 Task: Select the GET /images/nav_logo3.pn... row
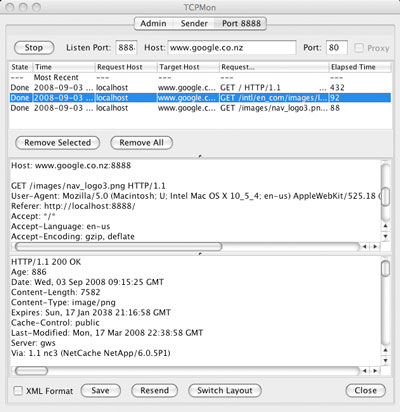click(x=200, y=108)
